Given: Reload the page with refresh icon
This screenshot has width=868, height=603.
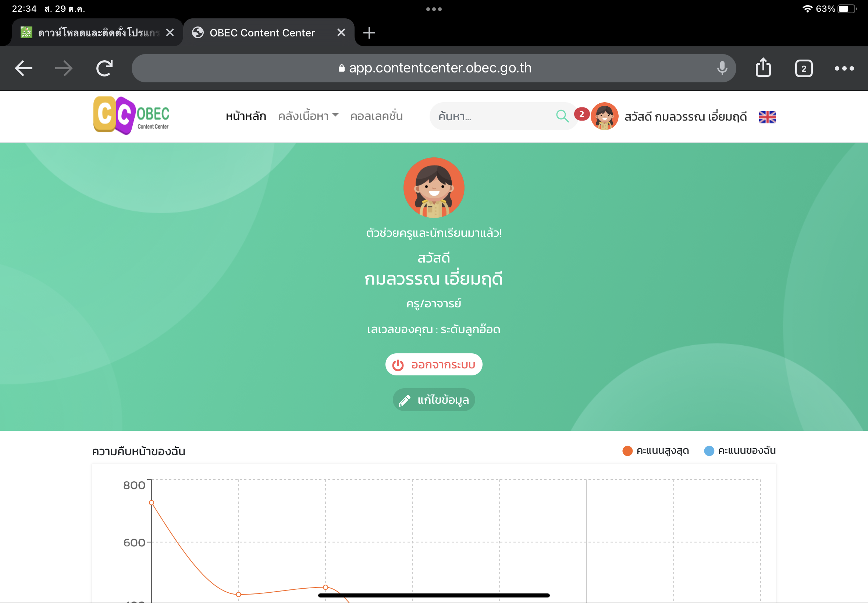Looking at the screenshot, I should tap(104, 68).
